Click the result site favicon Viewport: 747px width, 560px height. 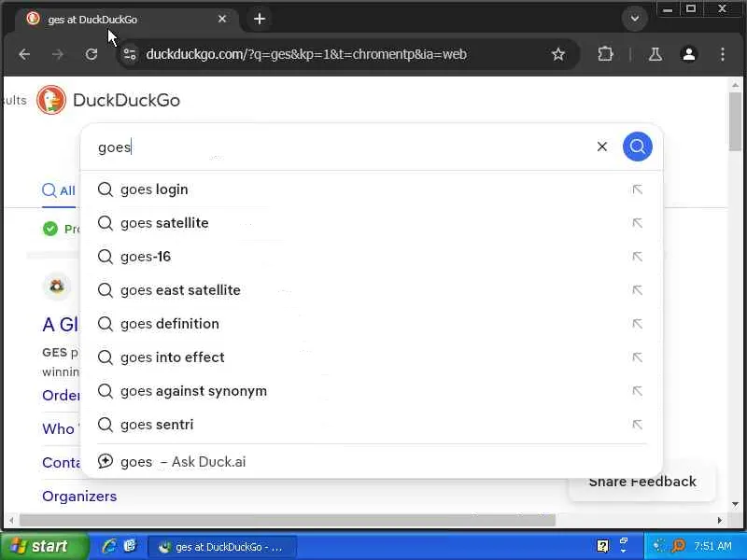57,286
